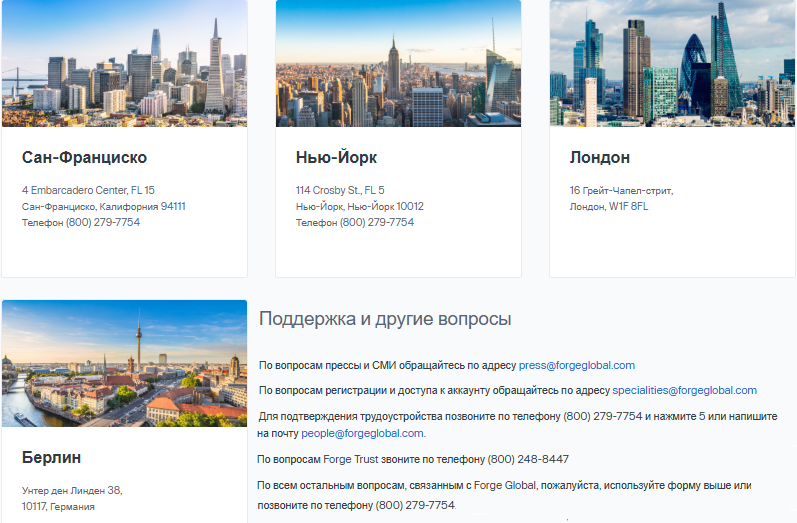Click the New York skyline photo

pyautogui.click(x=398, y=63)
